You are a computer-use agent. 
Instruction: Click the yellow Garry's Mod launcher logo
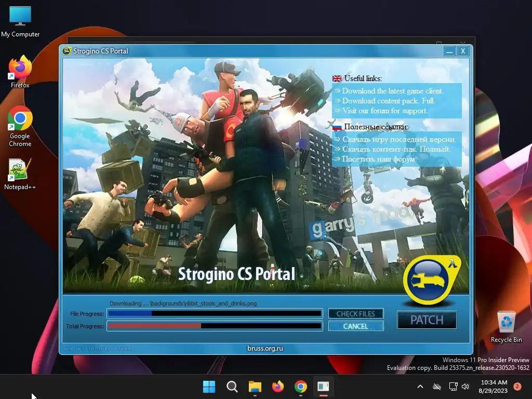[x=432, y=280]
